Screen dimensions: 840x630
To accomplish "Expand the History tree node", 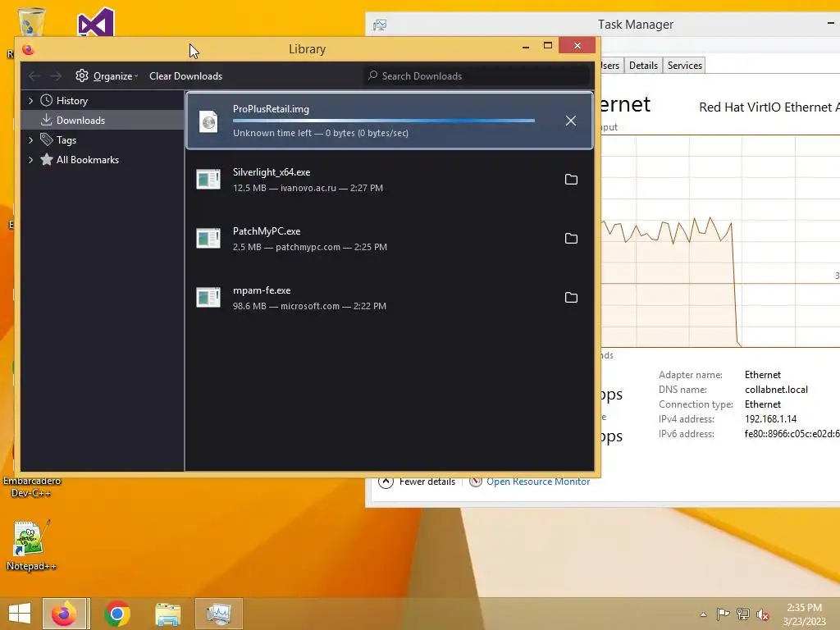I will pyautogui.click(x=30, y=101).
